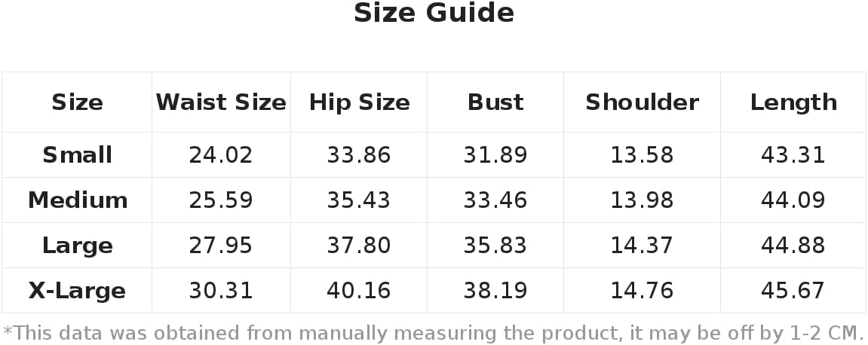The height and width of the screenshot is (345, 868).
Task: Select Medium hip value 35.43
Action: tap(359, 200)
